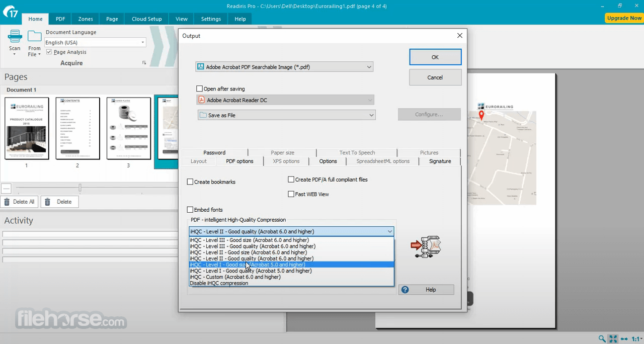Click the fit-to-width arrows icon

pos(624,339)
